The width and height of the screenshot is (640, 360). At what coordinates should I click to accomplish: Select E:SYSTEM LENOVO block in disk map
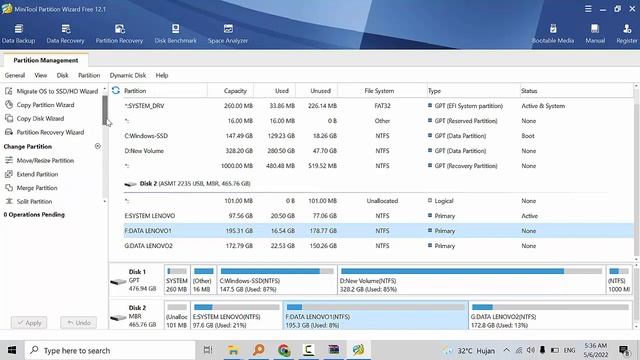(236, 316)
